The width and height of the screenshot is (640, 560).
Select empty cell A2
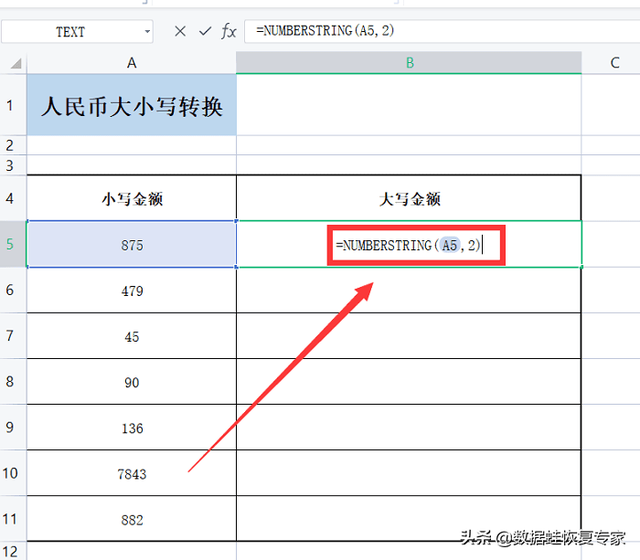(131, 145)
